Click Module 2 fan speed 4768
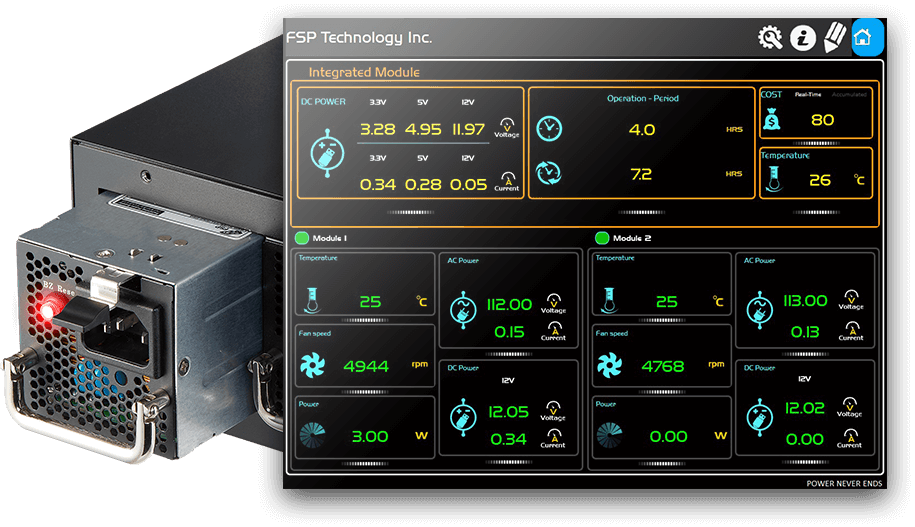This screenshot has width=915, height=527. [x=663, y=366]
